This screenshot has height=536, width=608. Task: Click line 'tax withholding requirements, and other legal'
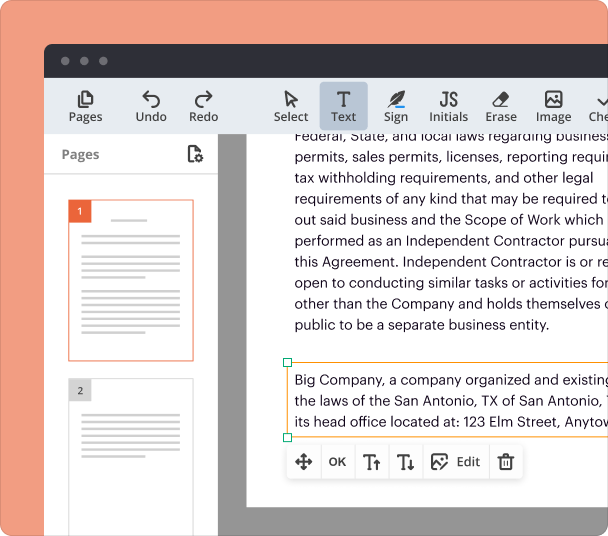pyautogui.click(x=444, y=178)
